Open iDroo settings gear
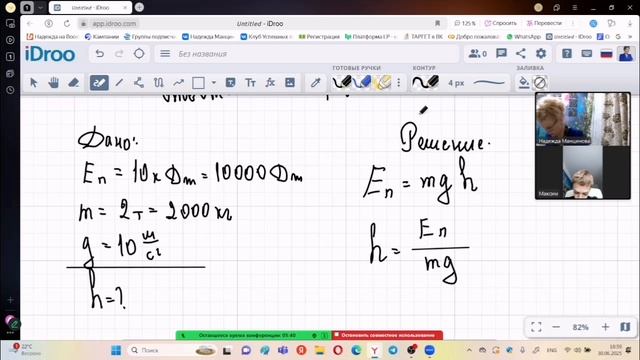 541,53
